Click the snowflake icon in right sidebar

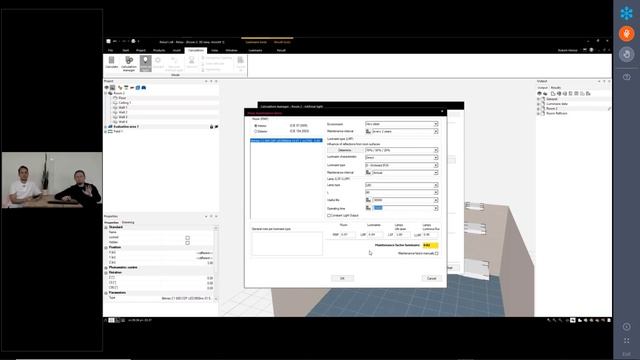(626, 13)
